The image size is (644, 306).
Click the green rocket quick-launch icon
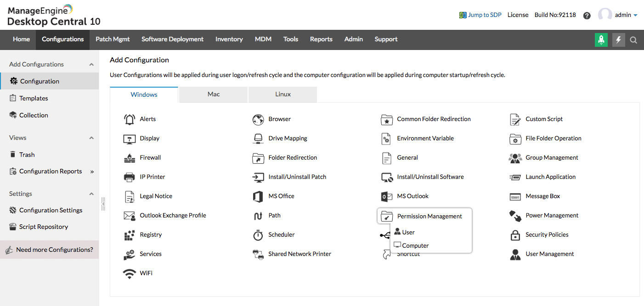pyautogui.click(x=601, y=40)
